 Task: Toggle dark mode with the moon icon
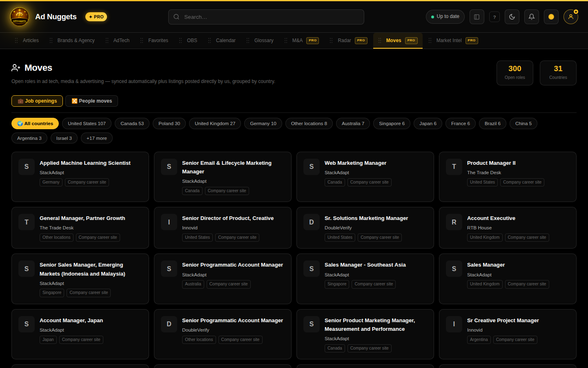[x=512, y=17]
